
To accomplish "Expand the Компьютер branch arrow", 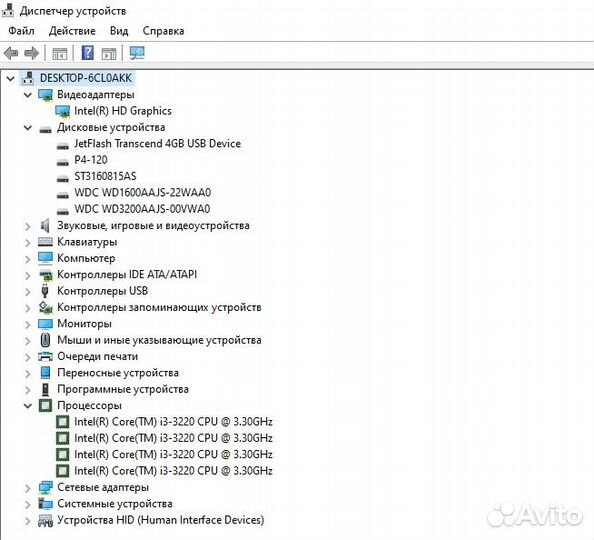I will (x=28, y=259).
